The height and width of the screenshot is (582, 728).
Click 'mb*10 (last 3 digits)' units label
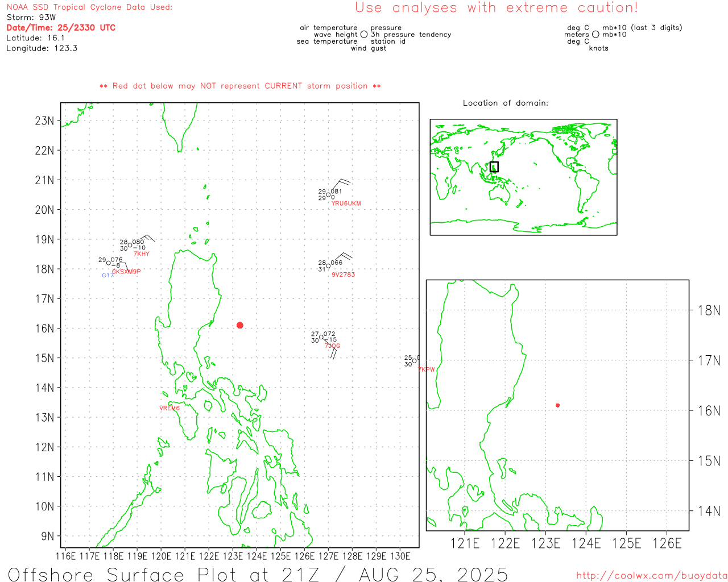click(643, 28)
